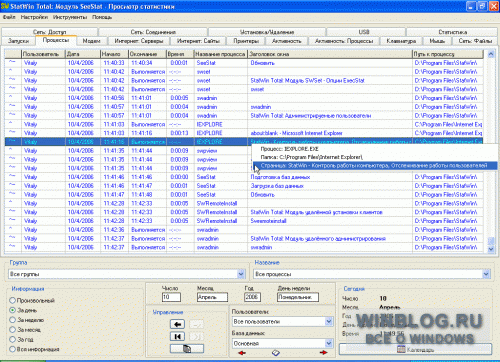Click the red left arrow below База данных
Screen dimensions: 500x362
(242, 353)
